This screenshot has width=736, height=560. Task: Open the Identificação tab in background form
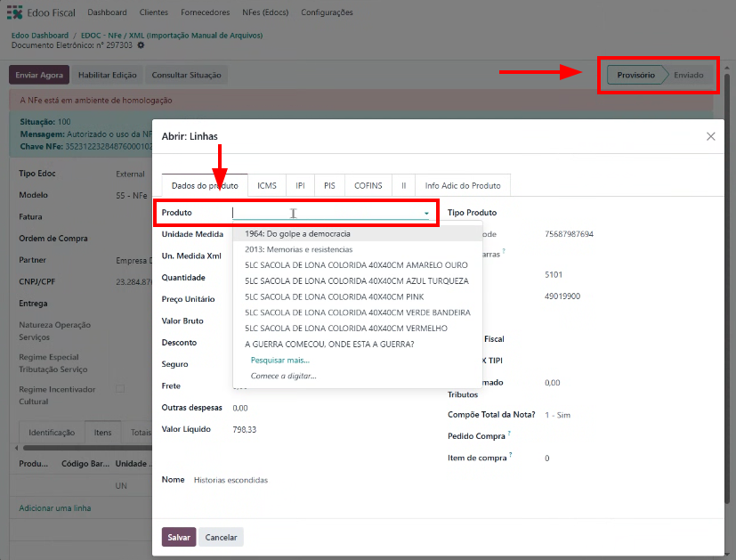[52, 433]
